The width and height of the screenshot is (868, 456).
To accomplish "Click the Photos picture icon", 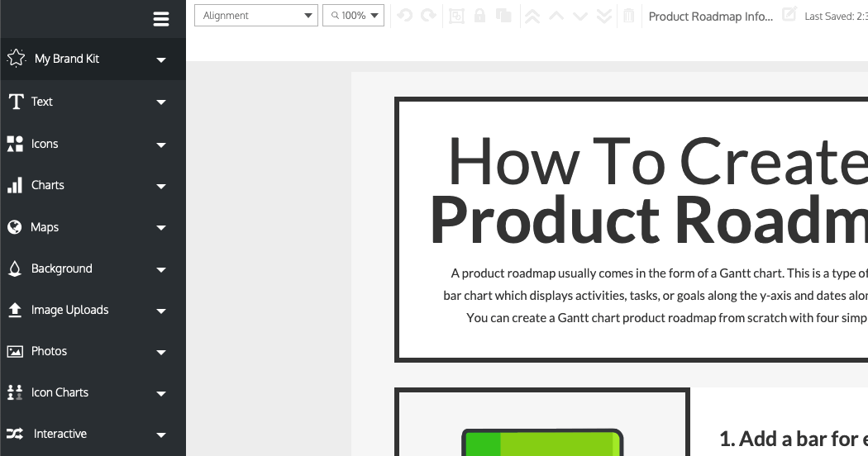I will [x=15, y=351].
